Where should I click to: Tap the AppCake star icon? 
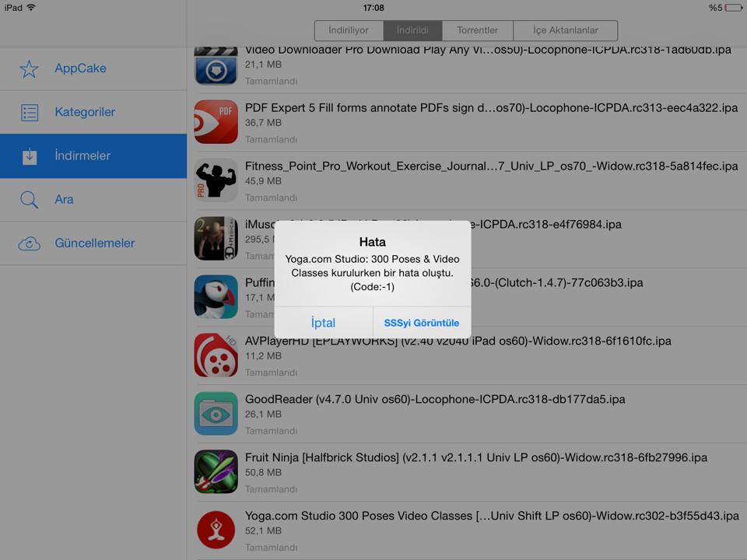pos(29,68)
